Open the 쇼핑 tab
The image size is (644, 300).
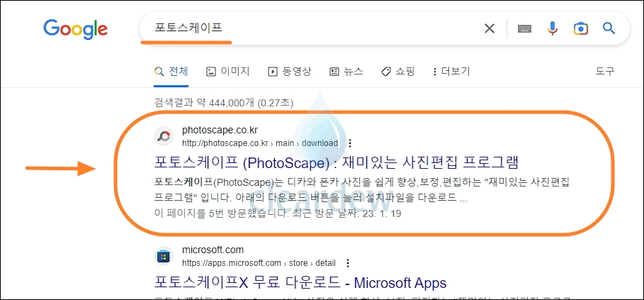point(397,72)
